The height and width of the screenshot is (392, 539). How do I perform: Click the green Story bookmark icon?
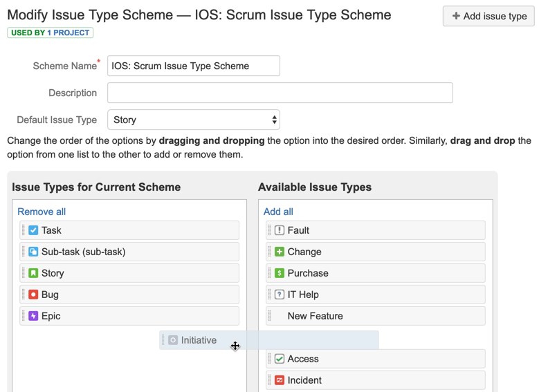tap(33, 273)
